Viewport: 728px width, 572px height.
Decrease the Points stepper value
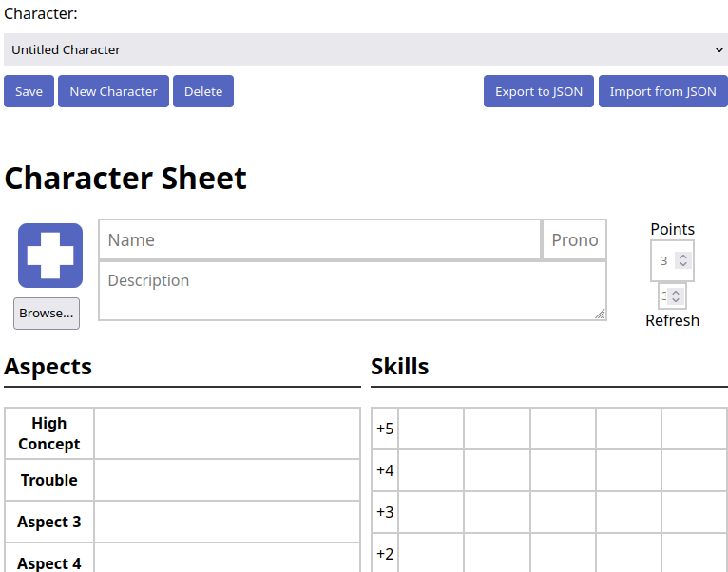683,264
